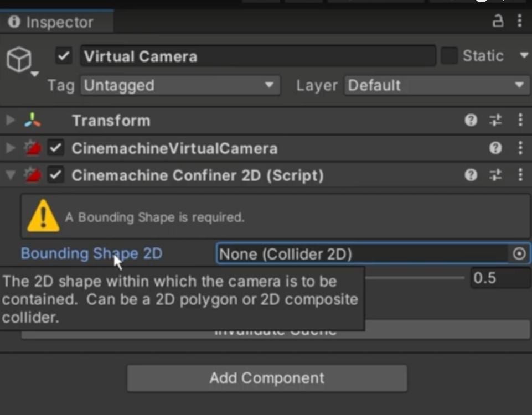Click the CinemachineVirtualCamera script icon
532x415 pixels.
(x=33, y=148)
